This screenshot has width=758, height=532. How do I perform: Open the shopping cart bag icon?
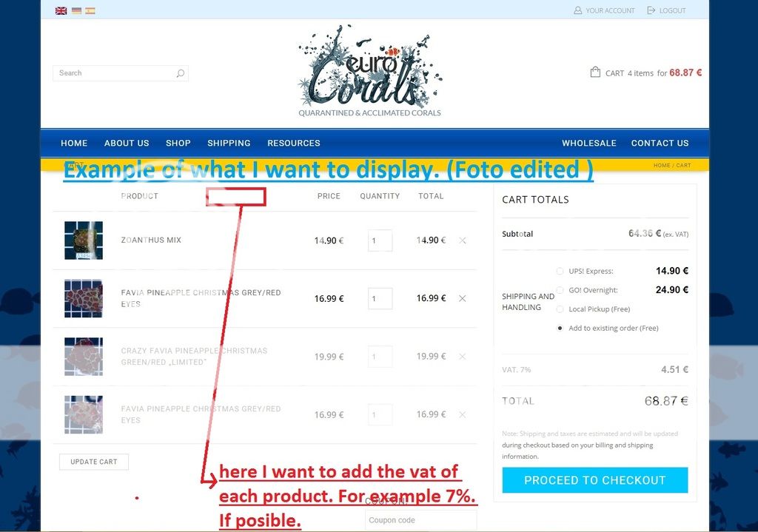[595, 73]
